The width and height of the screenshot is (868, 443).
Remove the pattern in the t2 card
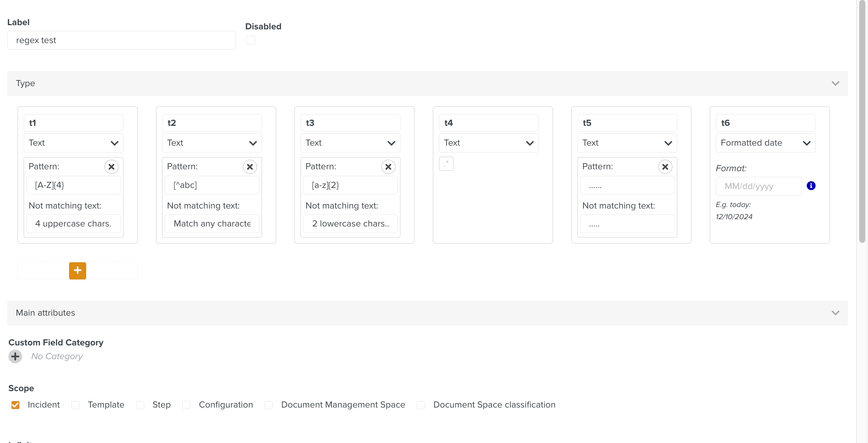tap(250, 167)
